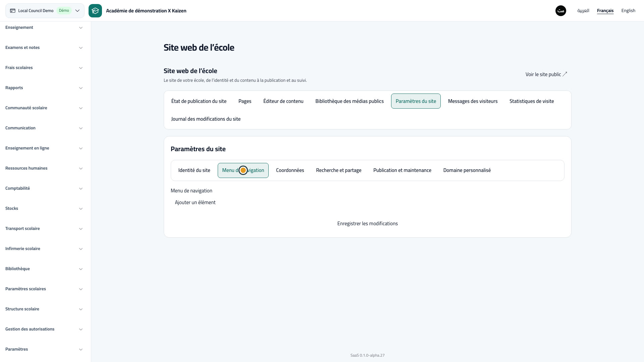Expand Communauté scolaire section
644x362 pixels.
[44, 108]
